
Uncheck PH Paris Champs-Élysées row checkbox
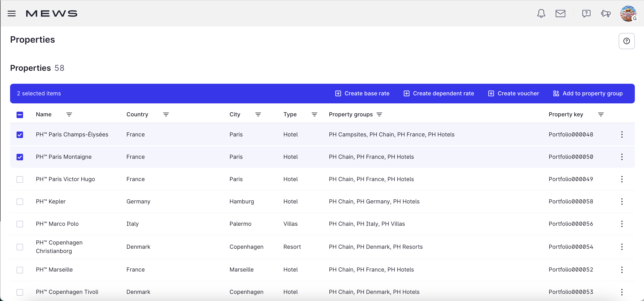coord(20,134)
